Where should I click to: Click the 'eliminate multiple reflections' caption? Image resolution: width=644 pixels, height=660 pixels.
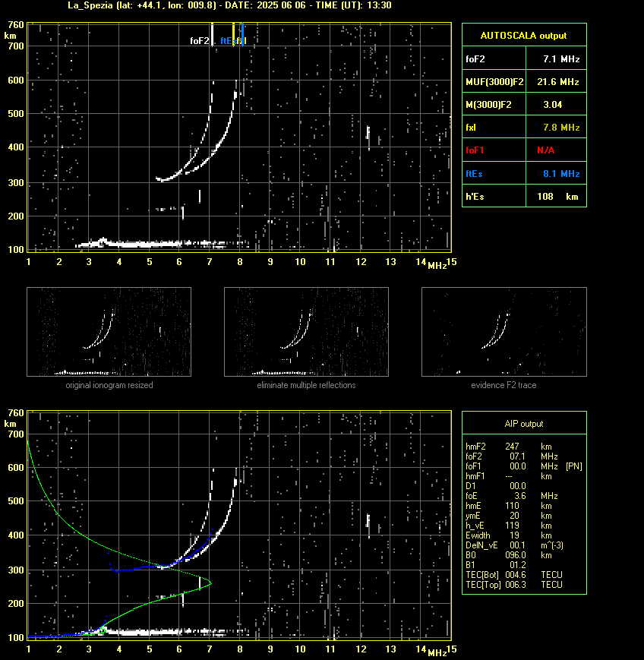[x=306, y=385]
